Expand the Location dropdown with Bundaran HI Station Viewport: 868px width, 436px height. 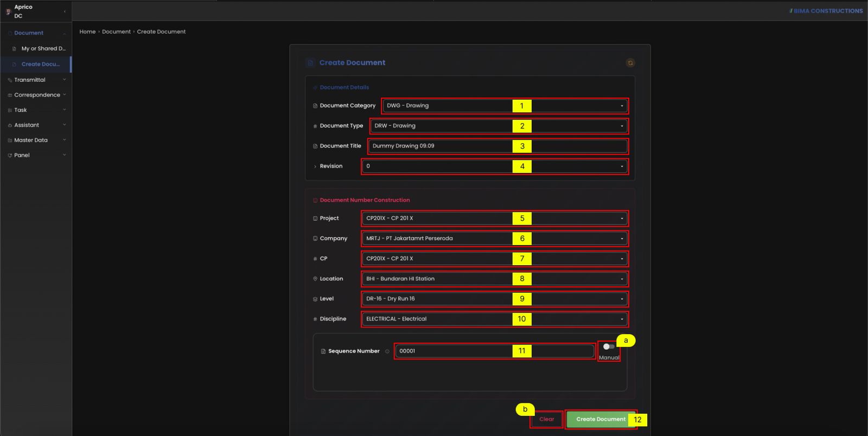(494, 279)
